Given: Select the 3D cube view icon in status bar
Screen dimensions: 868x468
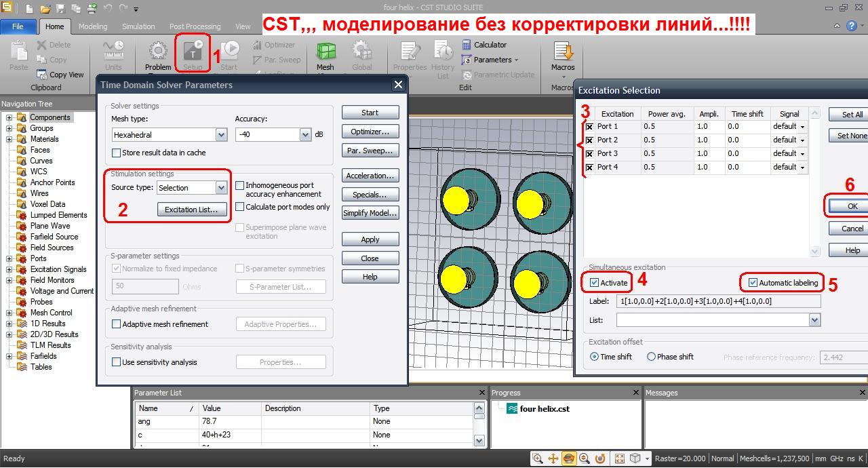Looking at the screenshot, I should [x=635, y=459].
